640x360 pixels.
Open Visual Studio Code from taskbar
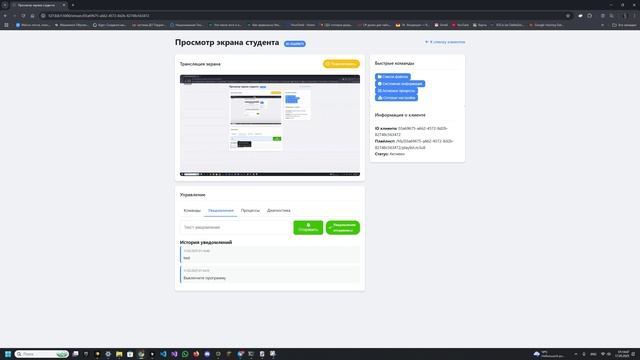[163, 354]
